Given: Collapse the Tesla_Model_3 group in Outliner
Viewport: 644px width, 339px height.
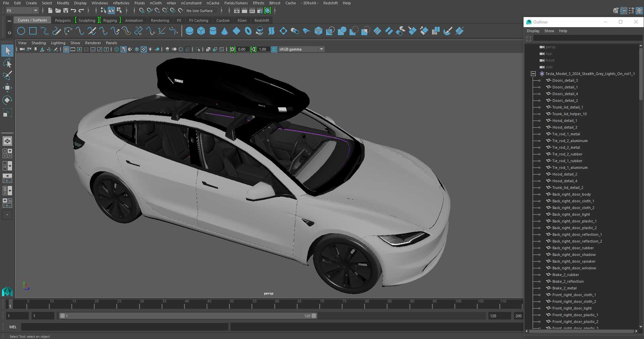Looking at the screenshot, I should 533,74.
